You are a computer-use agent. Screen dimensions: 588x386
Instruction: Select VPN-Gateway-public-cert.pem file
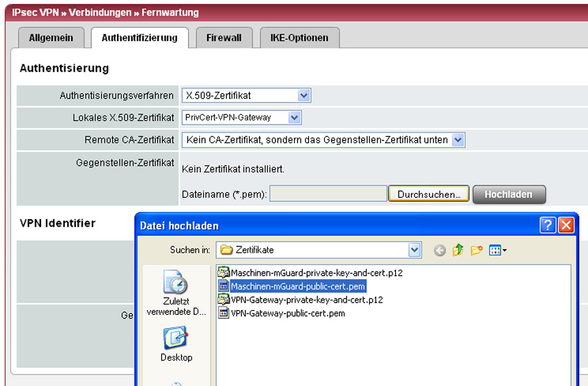287,313
